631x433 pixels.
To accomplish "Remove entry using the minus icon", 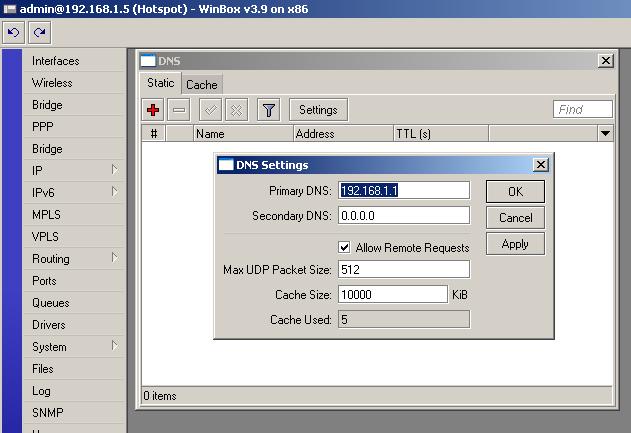I will [x=179, y=110].
